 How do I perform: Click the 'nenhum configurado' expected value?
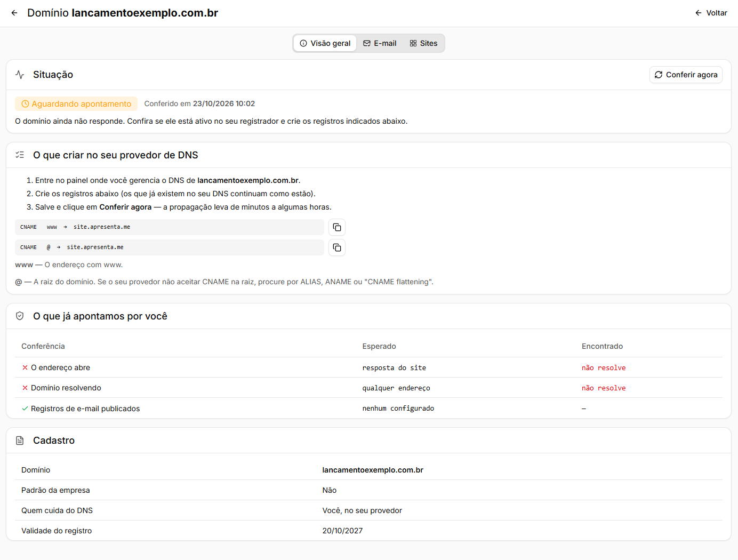pyautogui.click(x=398, y=409)
